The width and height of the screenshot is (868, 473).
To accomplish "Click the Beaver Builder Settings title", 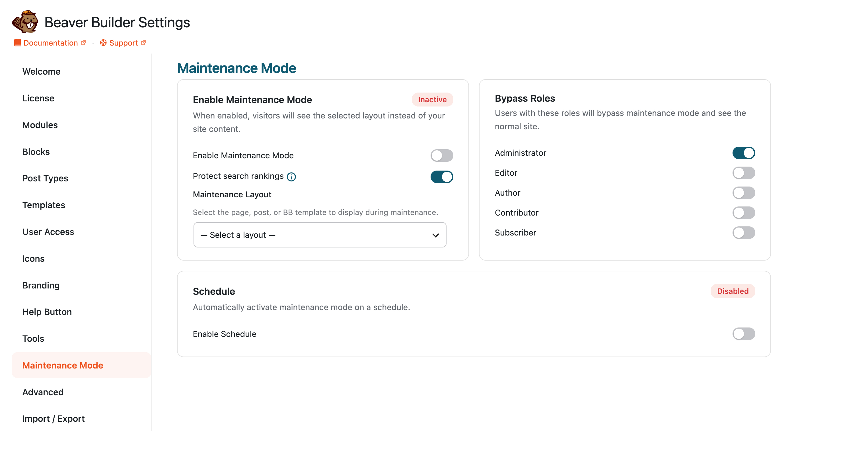I will point(117,22).
